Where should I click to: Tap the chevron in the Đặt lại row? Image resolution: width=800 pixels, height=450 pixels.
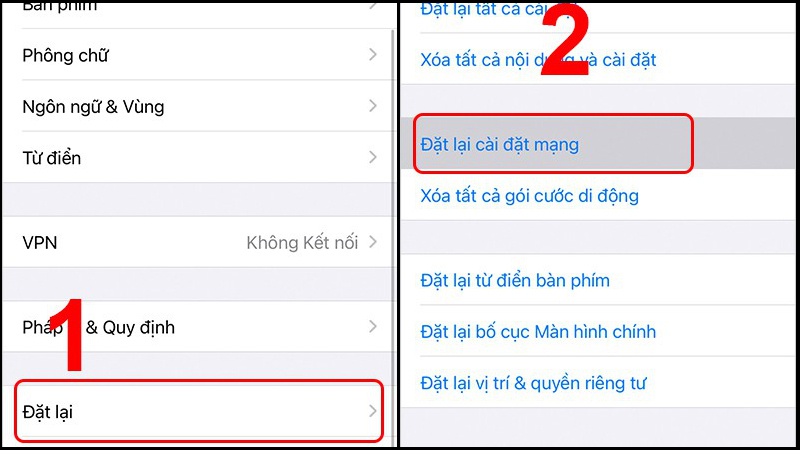[x=373, y=411]
